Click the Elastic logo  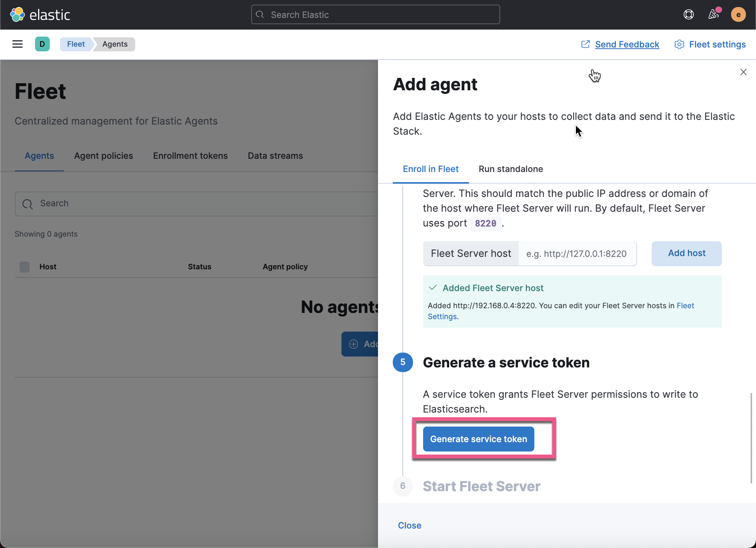(x=40, y=15)
